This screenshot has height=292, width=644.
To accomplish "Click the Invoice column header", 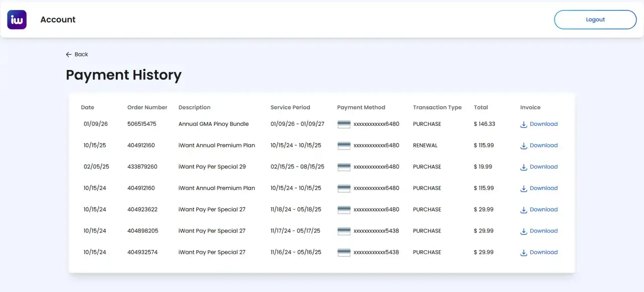I will (x=530, y=107).
